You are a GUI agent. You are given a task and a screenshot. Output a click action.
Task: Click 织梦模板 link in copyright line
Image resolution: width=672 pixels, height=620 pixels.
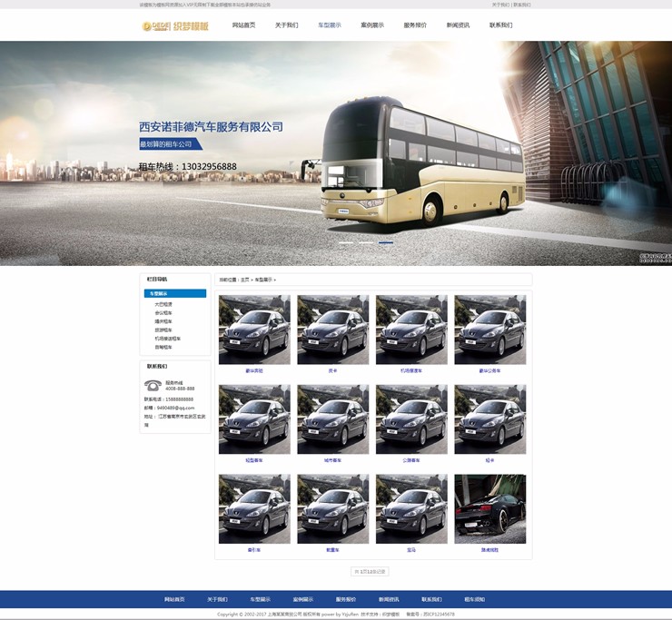(x=390, y=614)
